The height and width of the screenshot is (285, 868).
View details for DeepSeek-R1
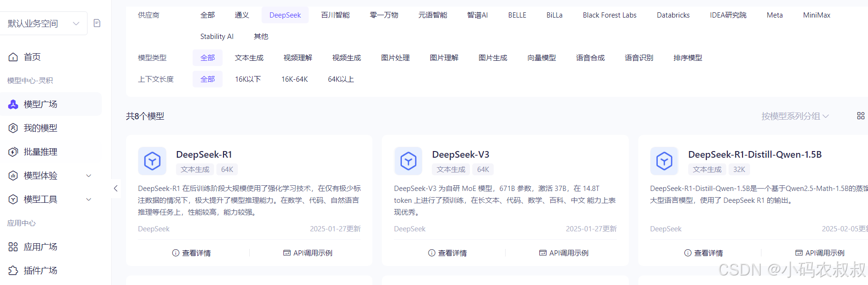(x=191, y=253)
